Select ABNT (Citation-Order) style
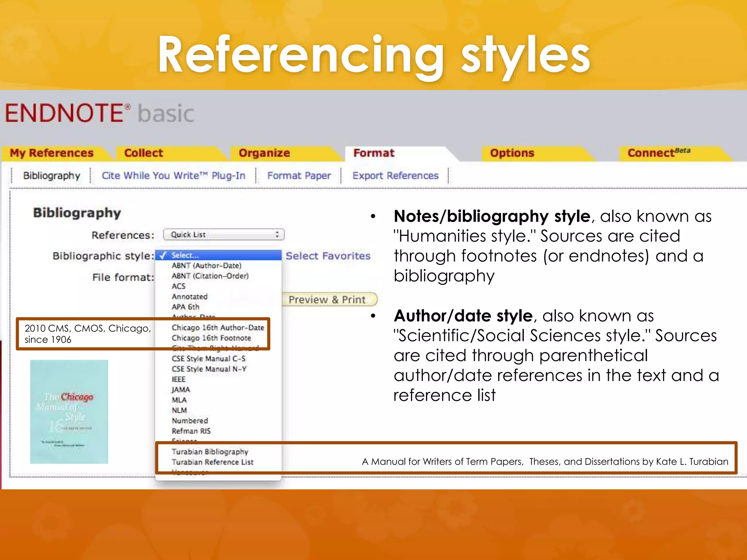 tap(210, 276)
